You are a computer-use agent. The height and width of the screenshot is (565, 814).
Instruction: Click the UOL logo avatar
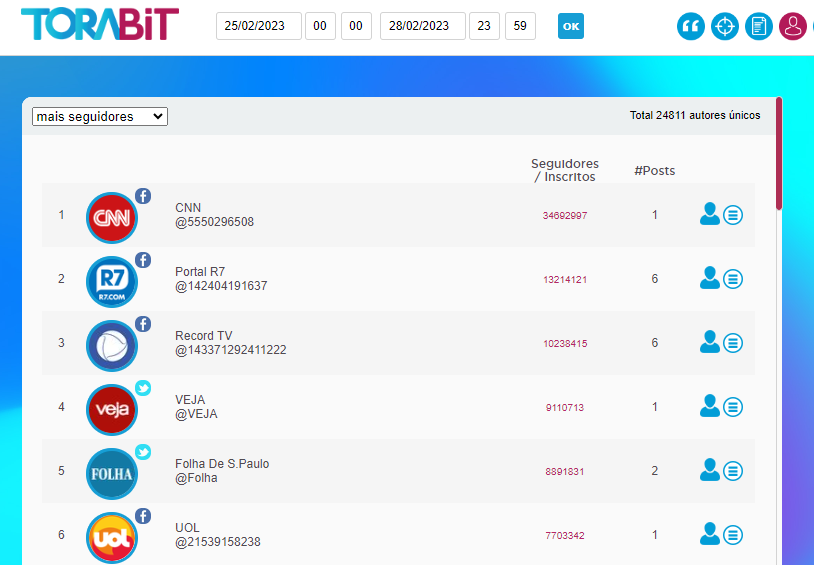tap(112, 537)
